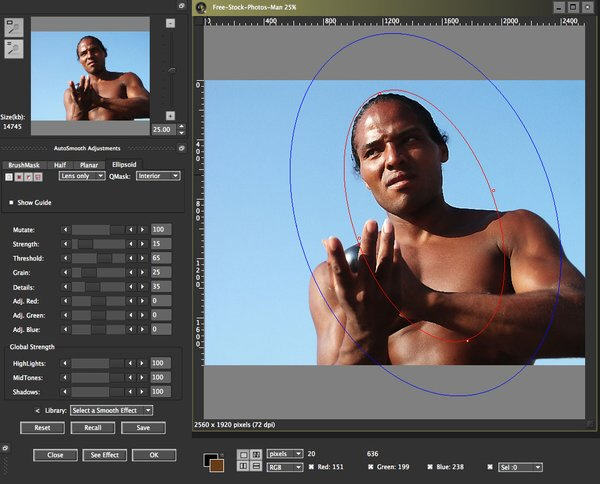Click the zoom in plus button
Viewport: 600px width, 484px height.
[x=170, y=115]
